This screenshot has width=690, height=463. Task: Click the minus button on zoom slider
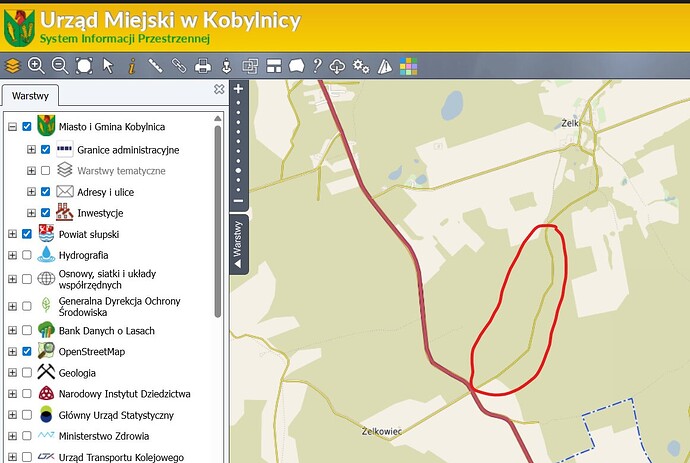point(238,201)
